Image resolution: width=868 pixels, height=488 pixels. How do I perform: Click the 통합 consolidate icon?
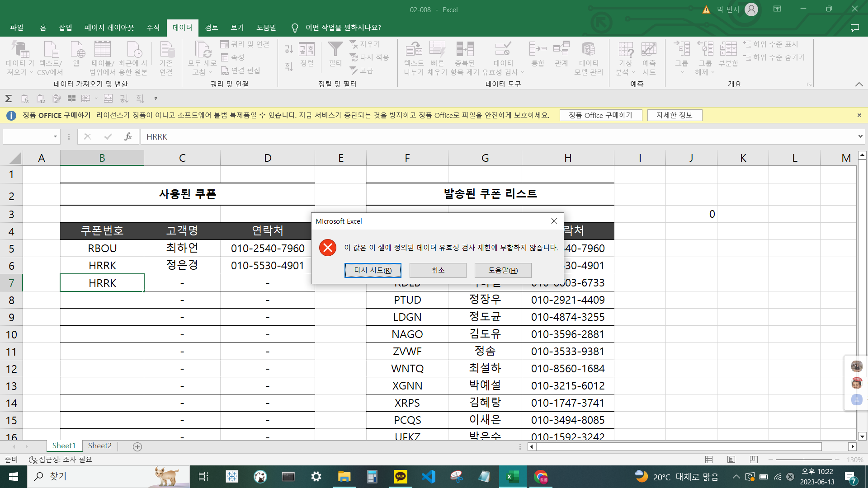pyautogui.click(x=538, y=50)
